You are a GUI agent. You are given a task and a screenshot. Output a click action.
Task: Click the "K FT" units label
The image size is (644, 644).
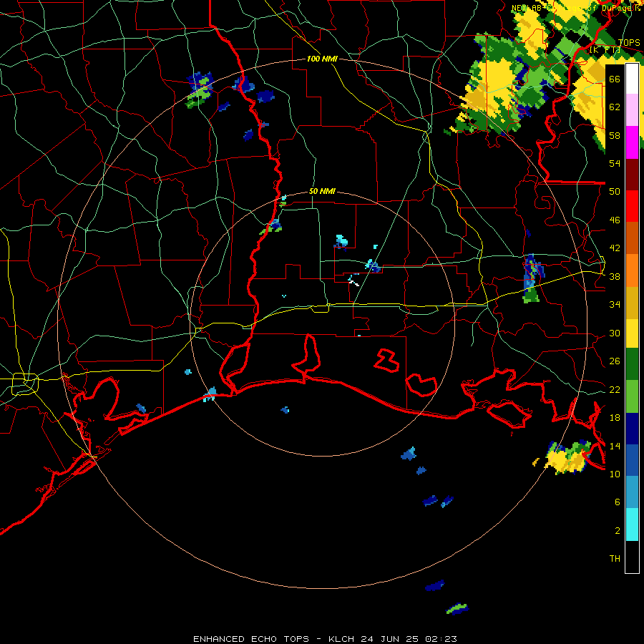[x=605, y=50]
